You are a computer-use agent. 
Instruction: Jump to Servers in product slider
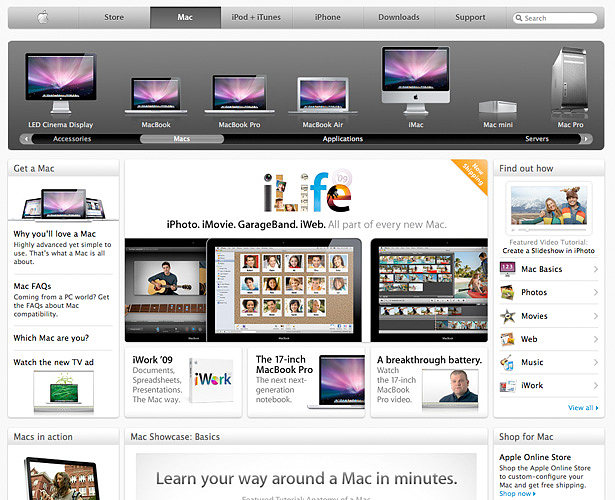[537, 139]
